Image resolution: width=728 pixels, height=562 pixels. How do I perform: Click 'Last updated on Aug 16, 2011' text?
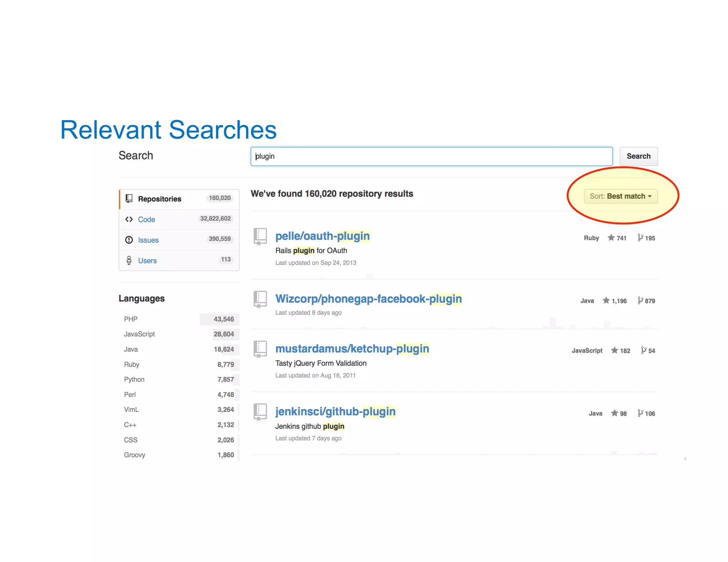tap(315, 375)
